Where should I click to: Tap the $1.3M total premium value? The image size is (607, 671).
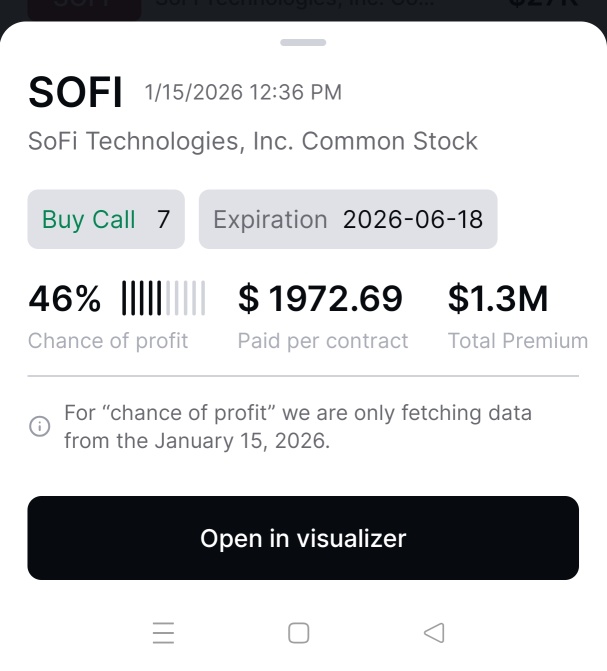pyautogui.click(x=498, y=298)
